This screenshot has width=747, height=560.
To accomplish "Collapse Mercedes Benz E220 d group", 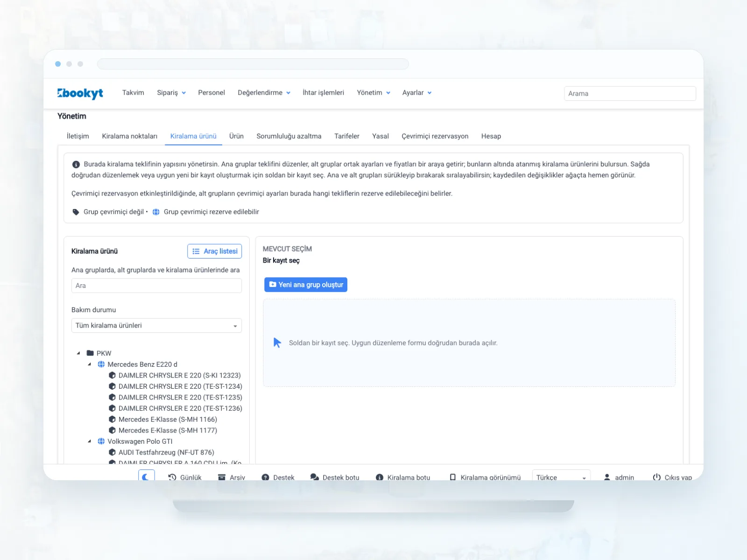I will [x=90, y=364].
